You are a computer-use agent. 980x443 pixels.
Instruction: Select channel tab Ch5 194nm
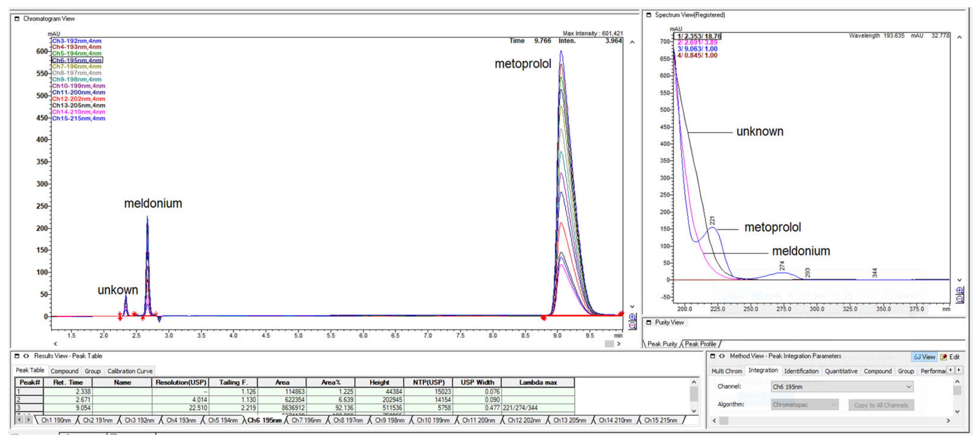(222, 420)
